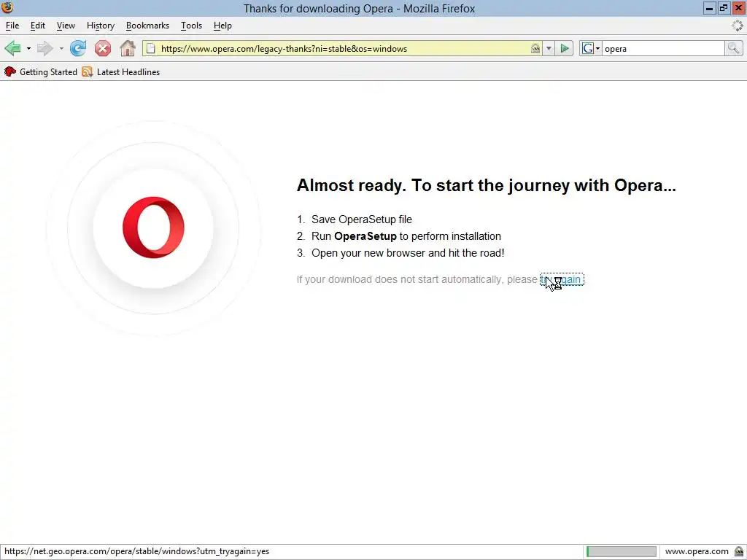Click the 'Almost ready' heading text
The image size is (747, 560).
(486, 185)
